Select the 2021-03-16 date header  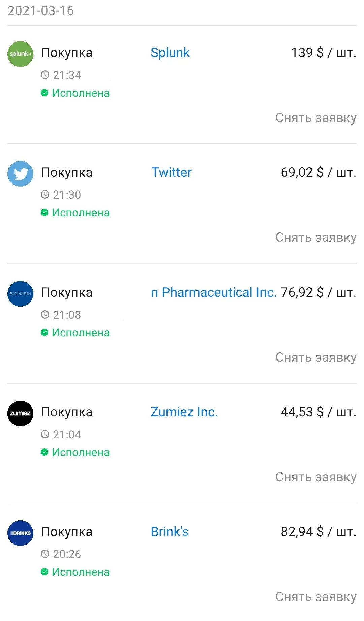[41, 11]
